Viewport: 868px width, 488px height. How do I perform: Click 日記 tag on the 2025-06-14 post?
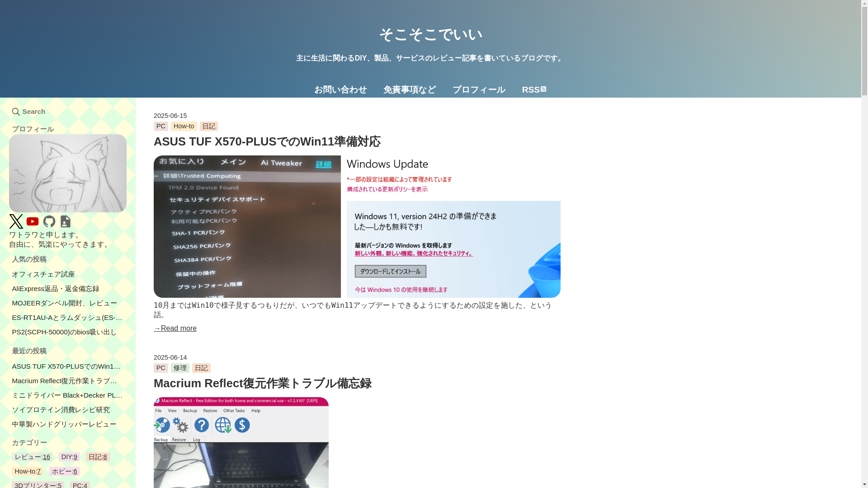point(201,368)
